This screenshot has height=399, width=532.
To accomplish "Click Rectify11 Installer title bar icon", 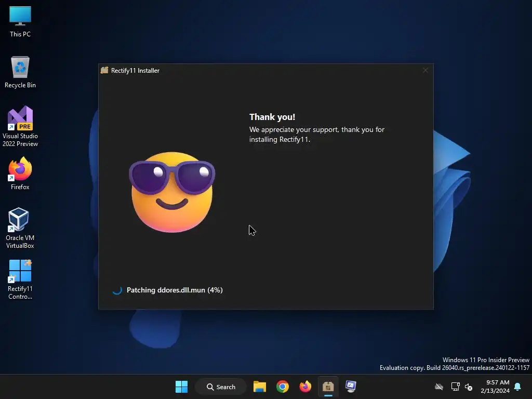I will click(x=104, y=70).
